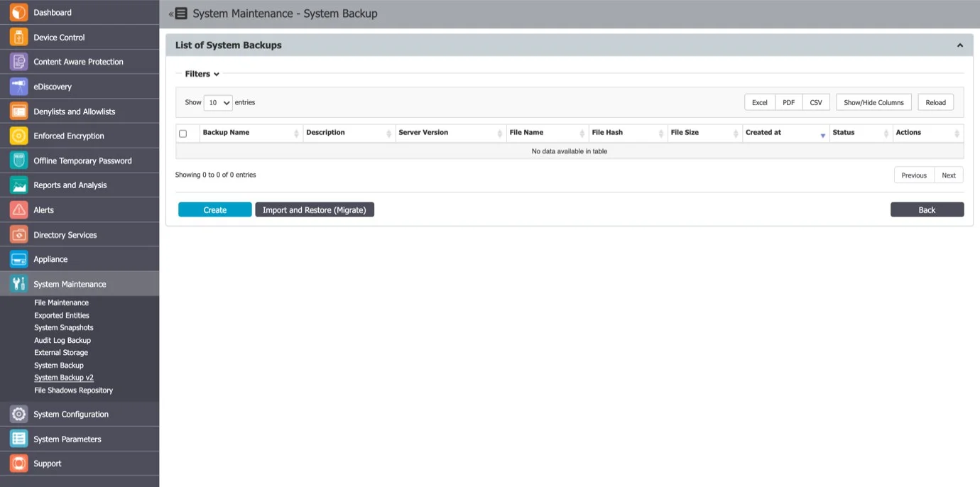The width and height of the screenshot is (980, 487).
Task: Sort by File Size column arrows
Action: (736, 133)
